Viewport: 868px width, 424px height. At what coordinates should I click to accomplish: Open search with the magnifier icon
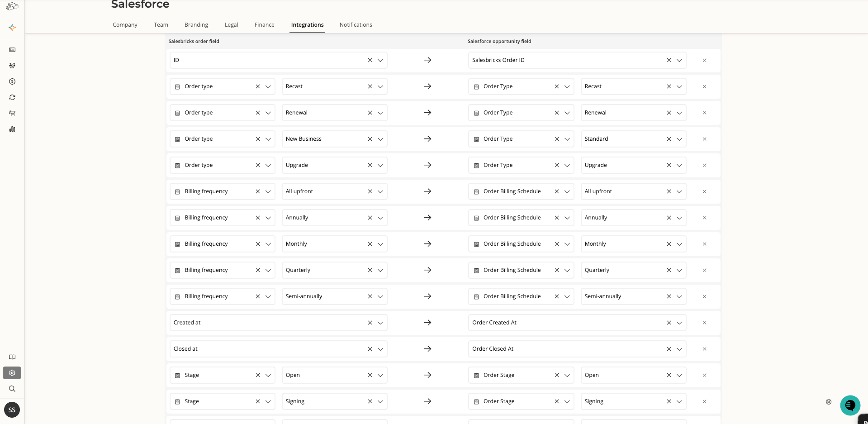[12, 389]
